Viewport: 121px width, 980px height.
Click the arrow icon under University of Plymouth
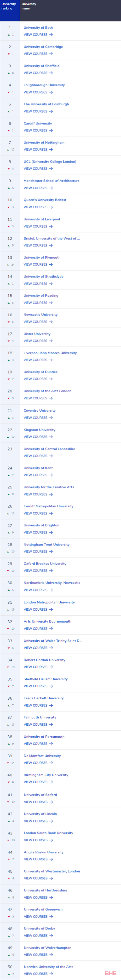[x=51, y=264]
